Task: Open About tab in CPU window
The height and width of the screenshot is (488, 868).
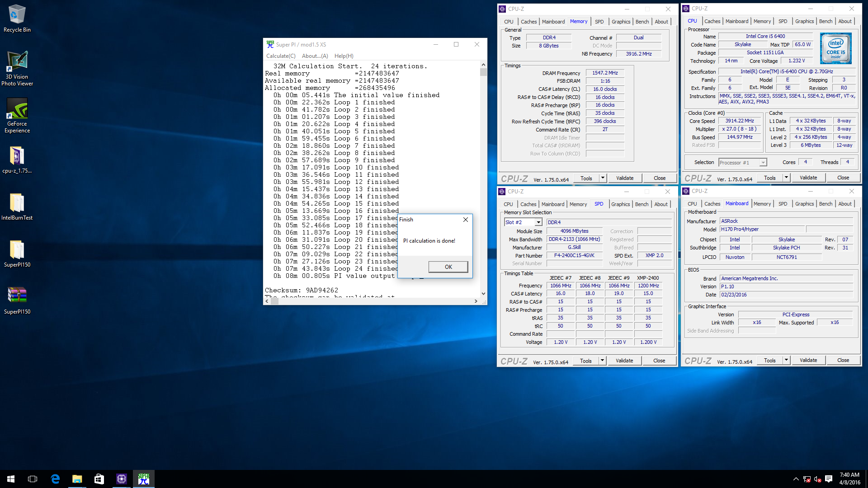Action: click(x=844, y=21)
